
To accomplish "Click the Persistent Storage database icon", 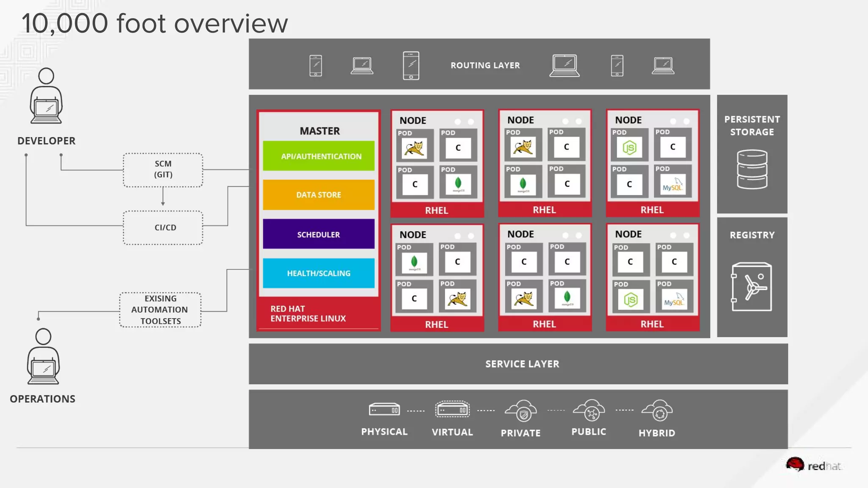I will tap(752, 169).
